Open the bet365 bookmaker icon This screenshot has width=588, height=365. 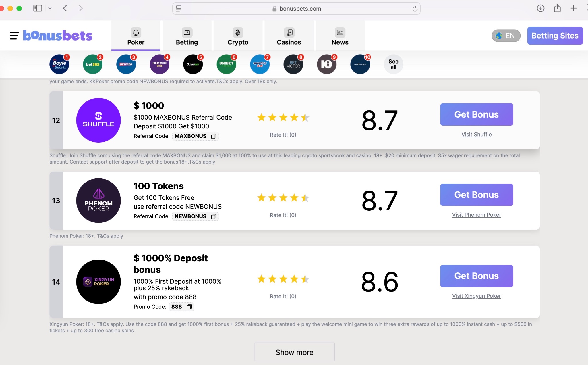93,64
